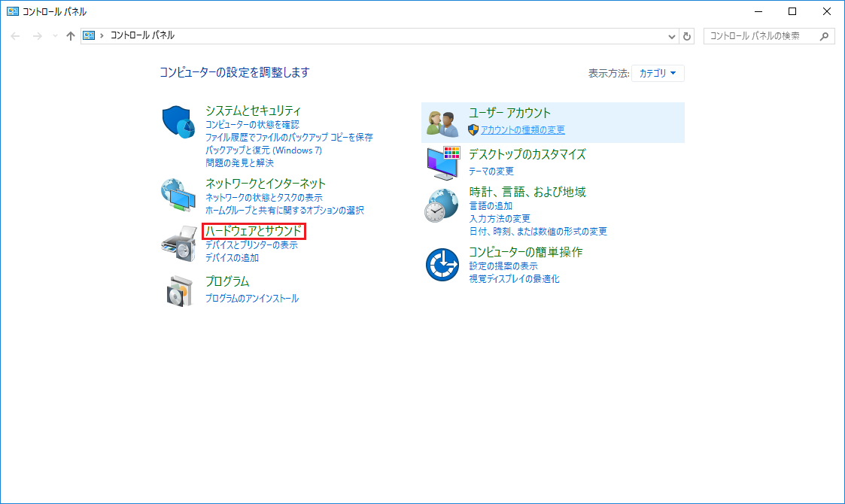Open 日付、時刻、または数値の形式の変更 link
The width and height of the screenshot is (845, 504).
click(538, 231)
